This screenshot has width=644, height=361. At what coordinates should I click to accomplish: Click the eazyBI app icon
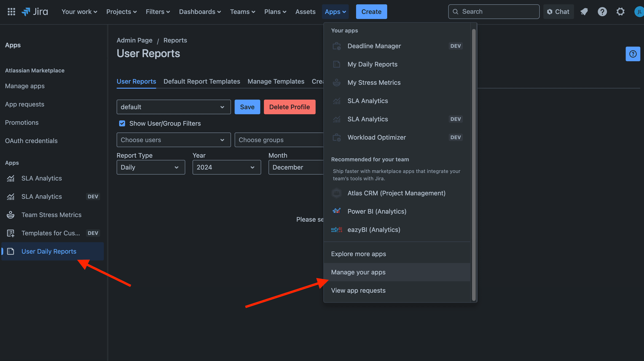tap(336, 230)
